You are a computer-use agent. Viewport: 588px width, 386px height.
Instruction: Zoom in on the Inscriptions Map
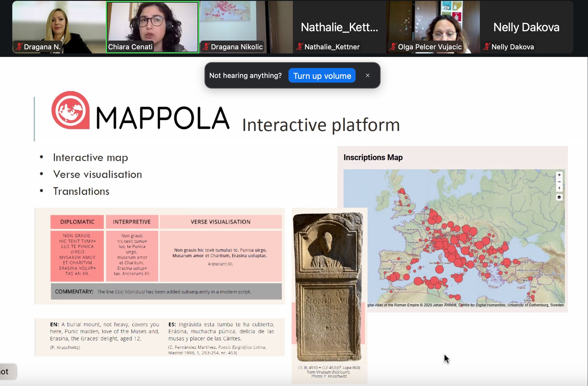559,175
